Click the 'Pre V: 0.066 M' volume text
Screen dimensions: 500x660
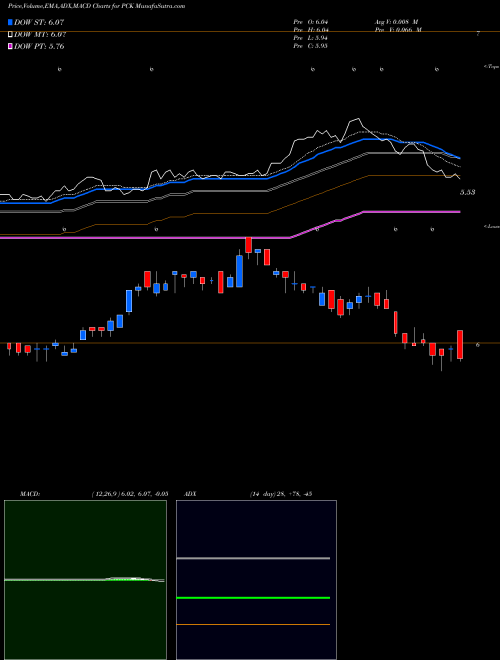click(397, 30)
